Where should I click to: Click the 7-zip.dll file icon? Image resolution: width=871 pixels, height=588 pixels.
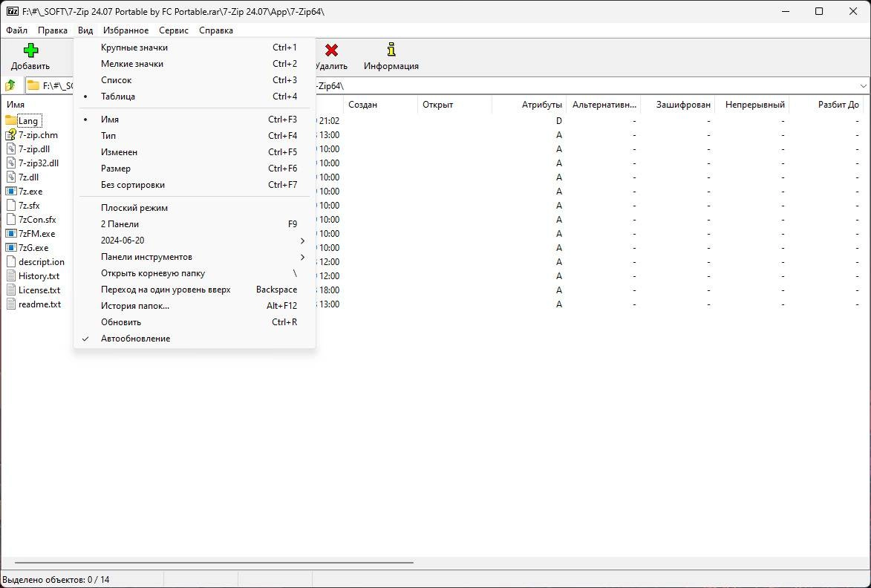coord(11,148)
